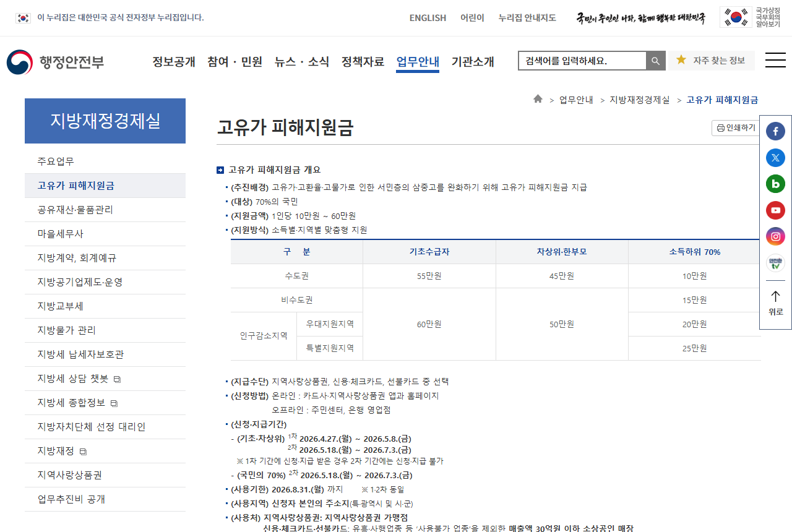
Task: Select the 업무안내 menu
Action: pos(418,62)
